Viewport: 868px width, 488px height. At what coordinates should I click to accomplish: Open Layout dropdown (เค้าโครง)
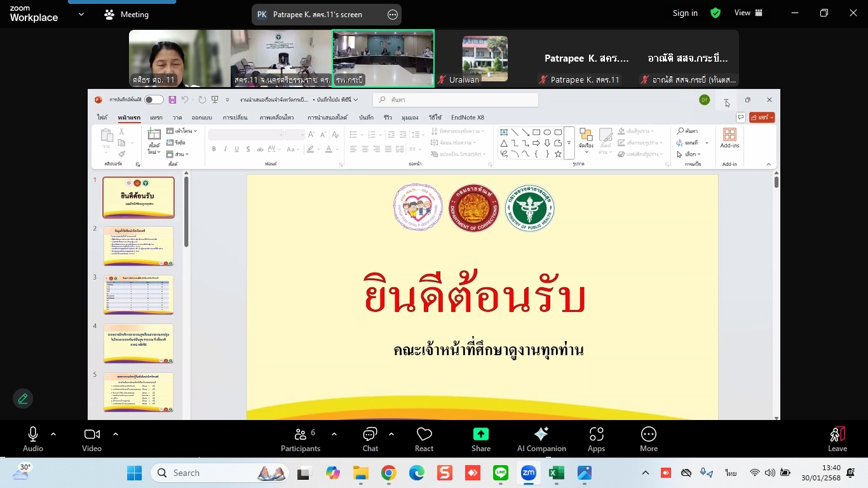click(182, 131)
